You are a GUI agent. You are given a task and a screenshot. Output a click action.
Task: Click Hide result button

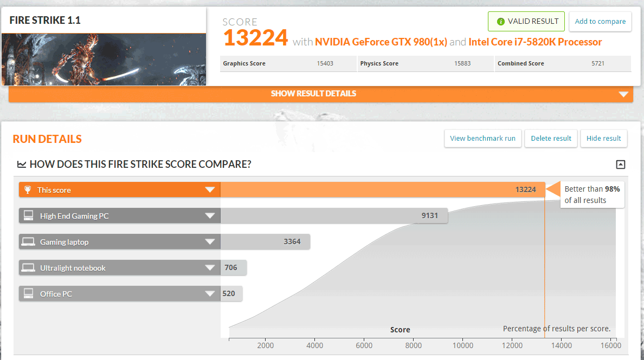603,138
